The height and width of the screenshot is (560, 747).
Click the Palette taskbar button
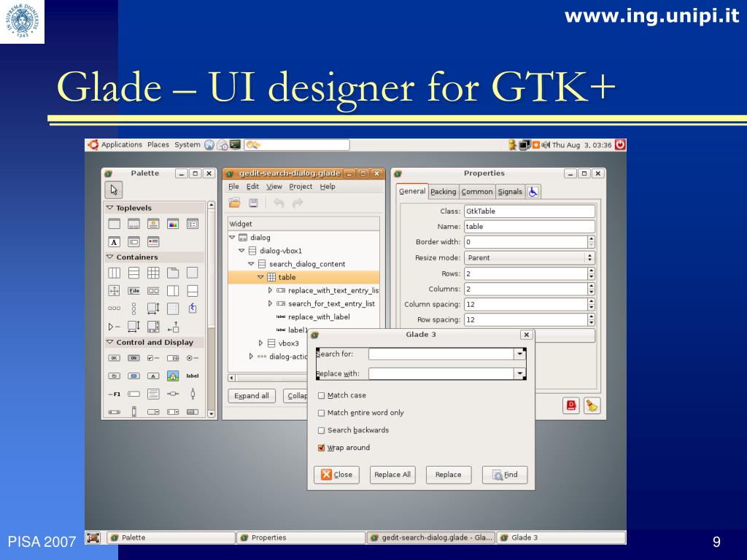click(171, 537)
